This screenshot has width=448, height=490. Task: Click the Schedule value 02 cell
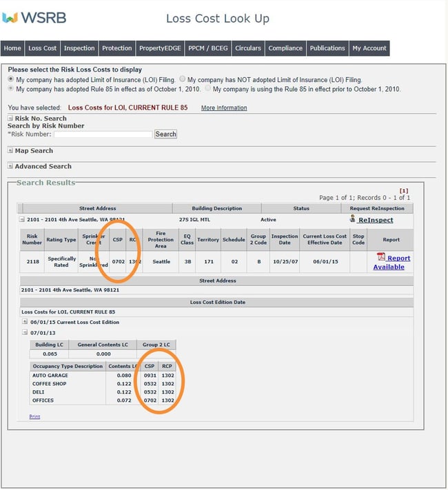(x=234, y=262)
